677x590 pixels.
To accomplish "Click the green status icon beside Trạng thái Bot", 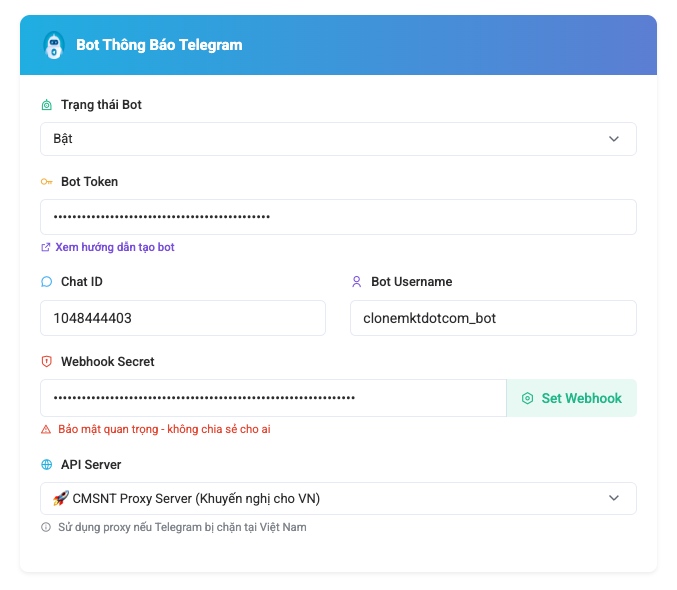I will (x=47, y=105).
